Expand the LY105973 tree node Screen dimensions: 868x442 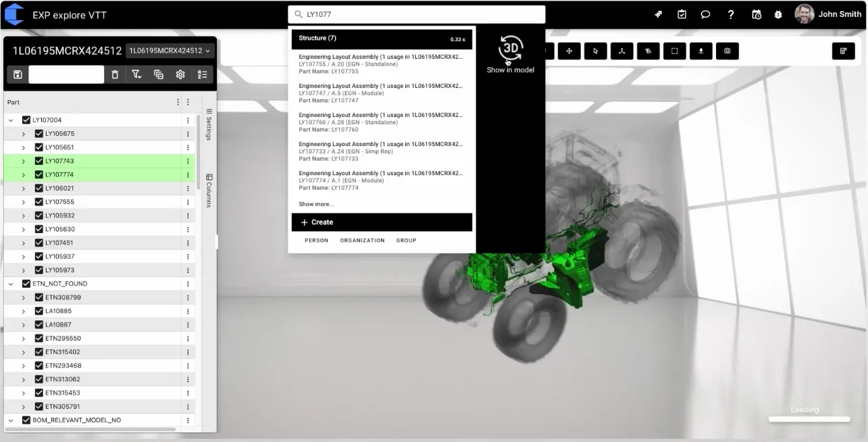coord(24,270)
